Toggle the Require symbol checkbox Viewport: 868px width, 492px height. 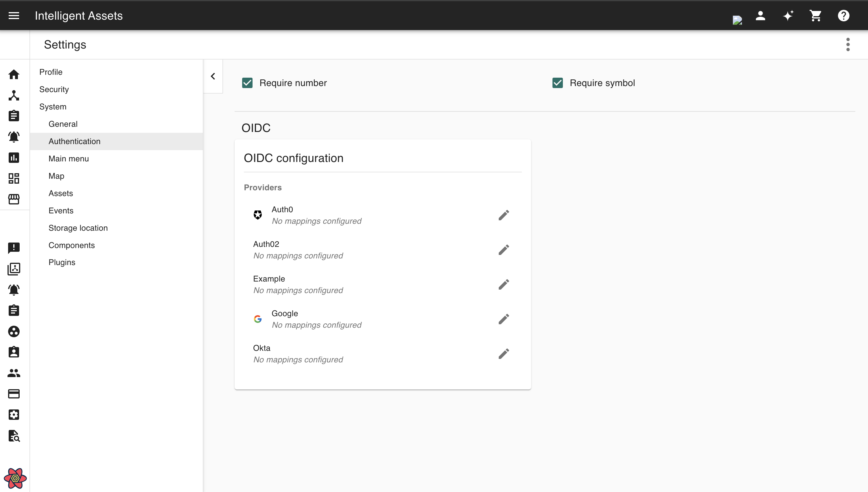click(x=557, y=83)
